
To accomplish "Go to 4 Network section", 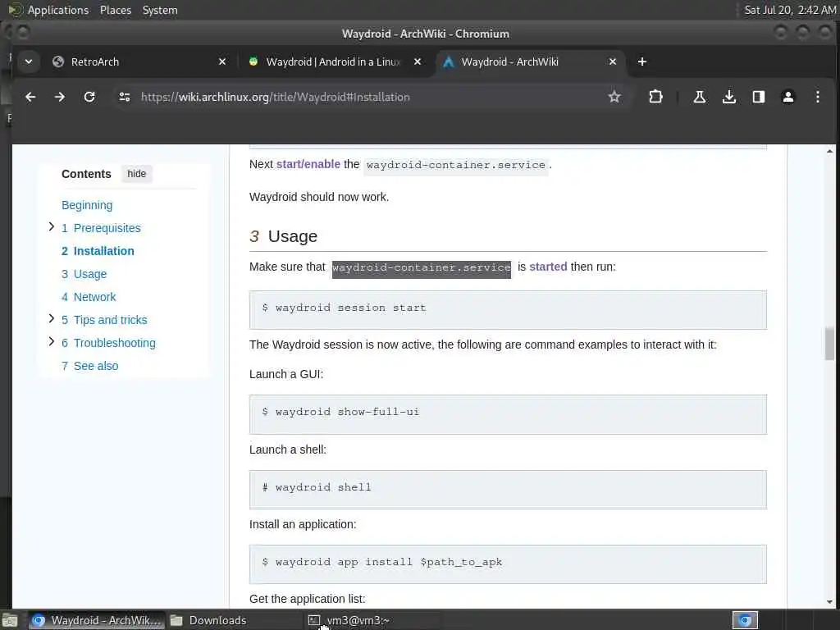I will tap(89, 297).
